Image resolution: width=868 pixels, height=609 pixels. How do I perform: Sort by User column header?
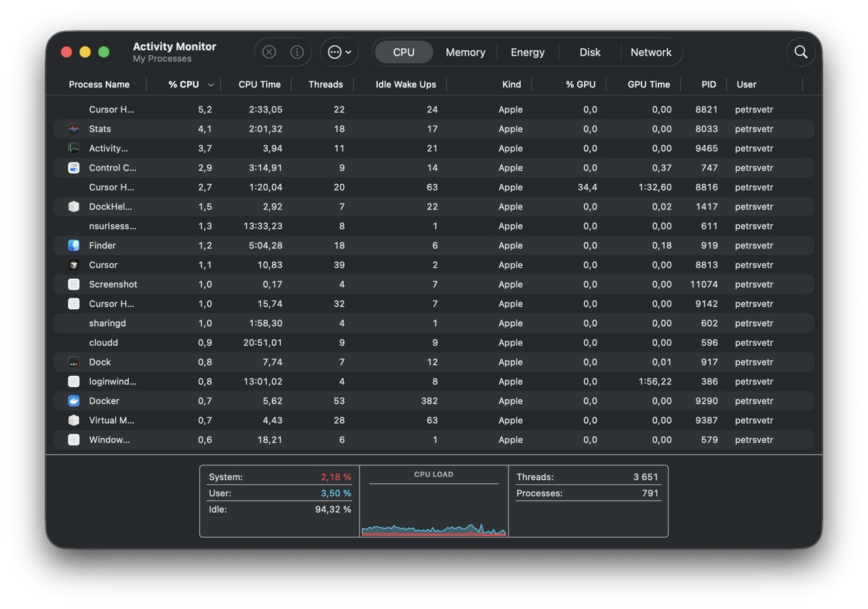(746, 85)
